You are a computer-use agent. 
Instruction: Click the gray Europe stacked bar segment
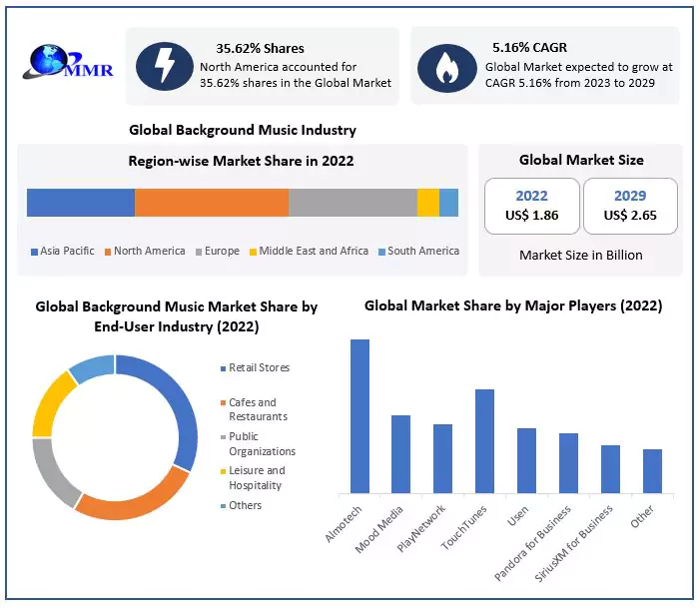click(352, 203)
